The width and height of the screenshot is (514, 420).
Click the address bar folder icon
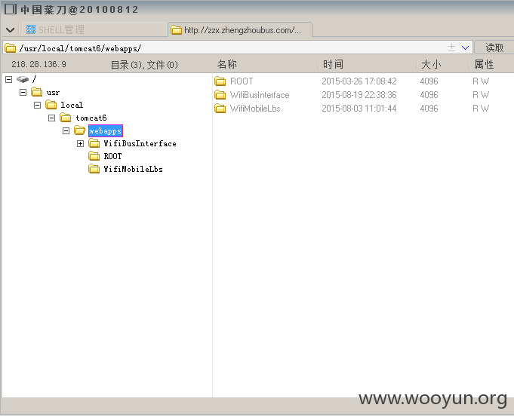point(10,48)
